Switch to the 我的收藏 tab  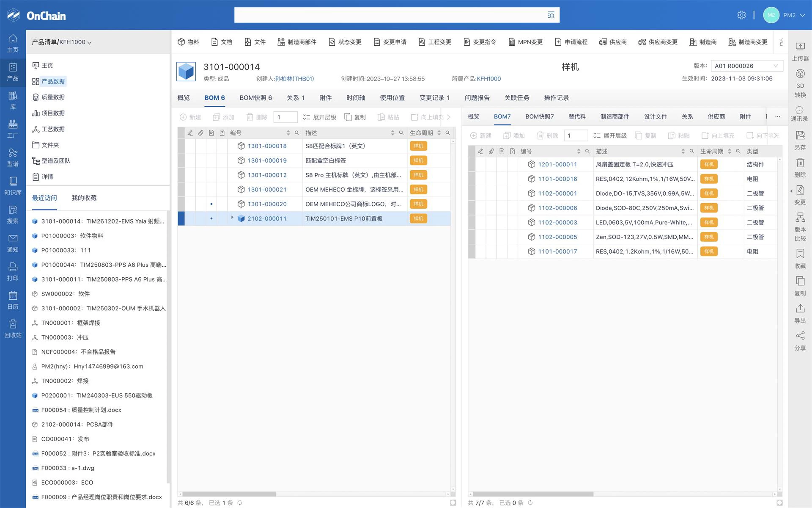pos(84,198)
